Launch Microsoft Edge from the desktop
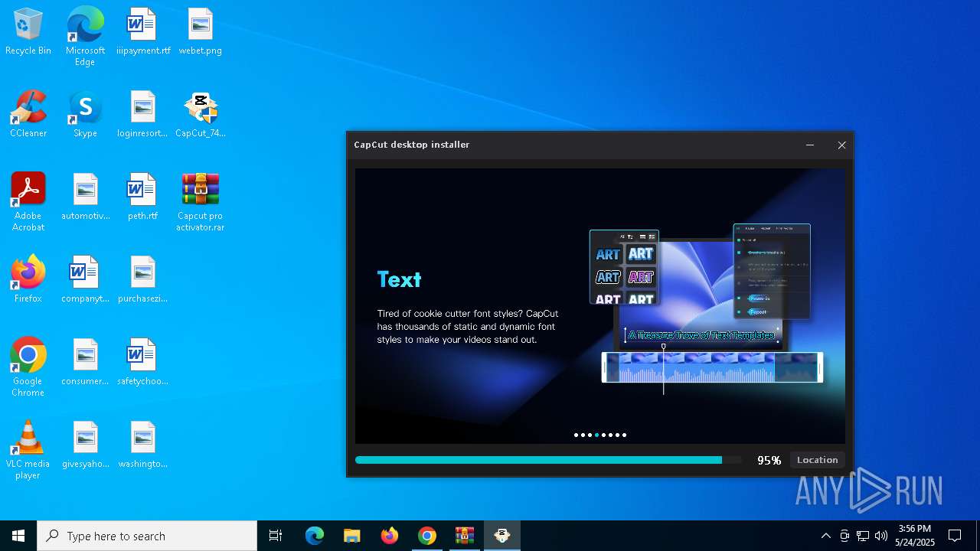This screenshot has height=551, width=980. tap(85, 36)
